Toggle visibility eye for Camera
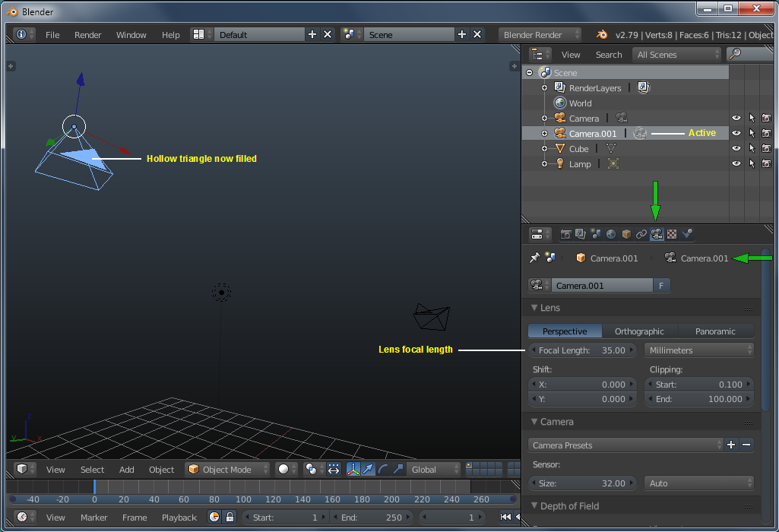Image resolution: width=779 pixels, height=532 pixels. [x=736, y=118]
